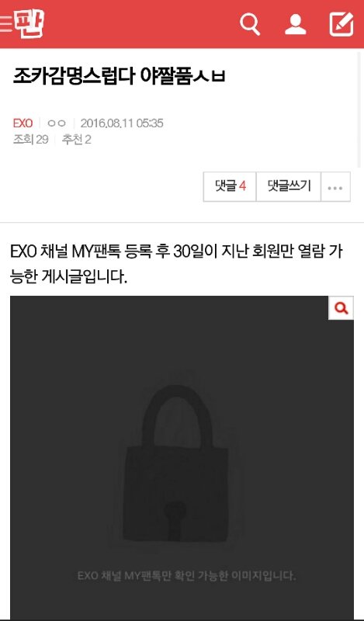
Task: Open the three-dot more options button
Action: click(x=335, y=187)
